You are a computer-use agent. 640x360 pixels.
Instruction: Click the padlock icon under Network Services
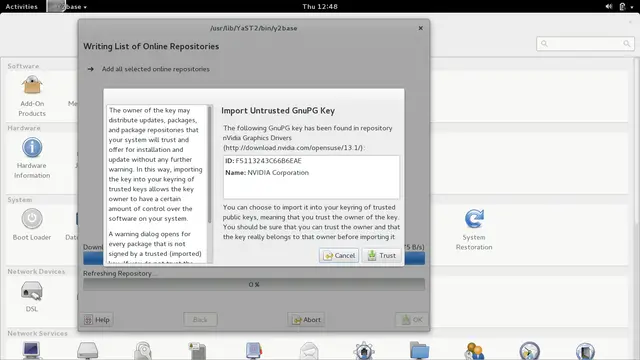(x=143, y=351)
